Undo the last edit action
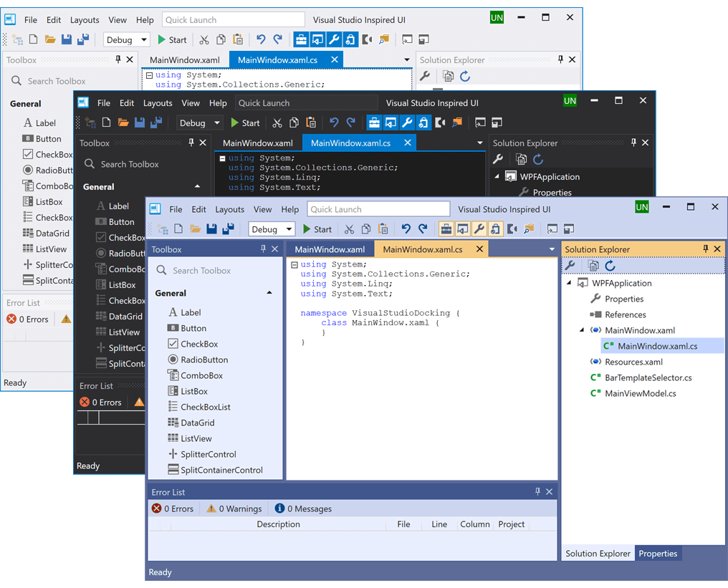The height and width of the screenshot is (588, 728). (406, 228)
